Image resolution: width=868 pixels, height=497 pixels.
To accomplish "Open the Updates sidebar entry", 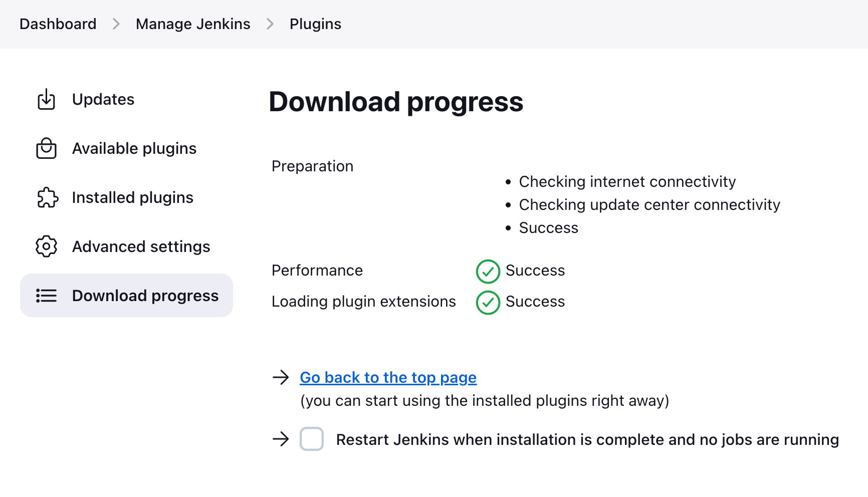I will point(103,99).
